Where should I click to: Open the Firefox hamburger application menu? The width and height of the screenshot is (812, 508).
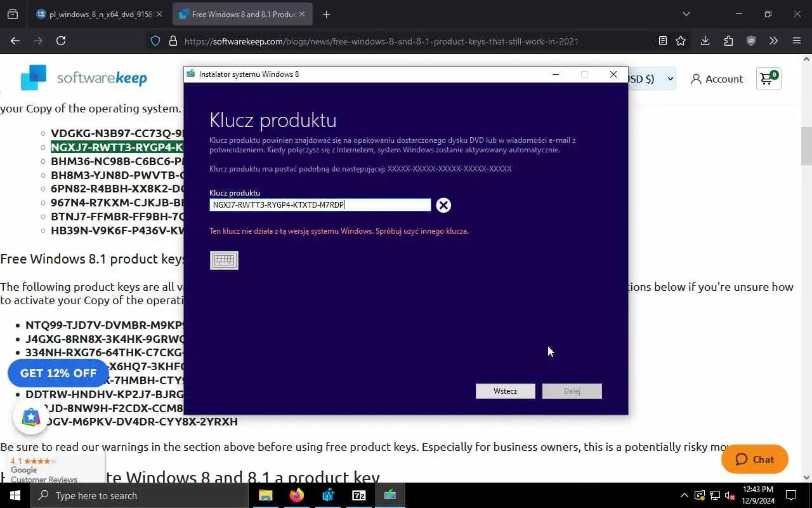point(797,41)
